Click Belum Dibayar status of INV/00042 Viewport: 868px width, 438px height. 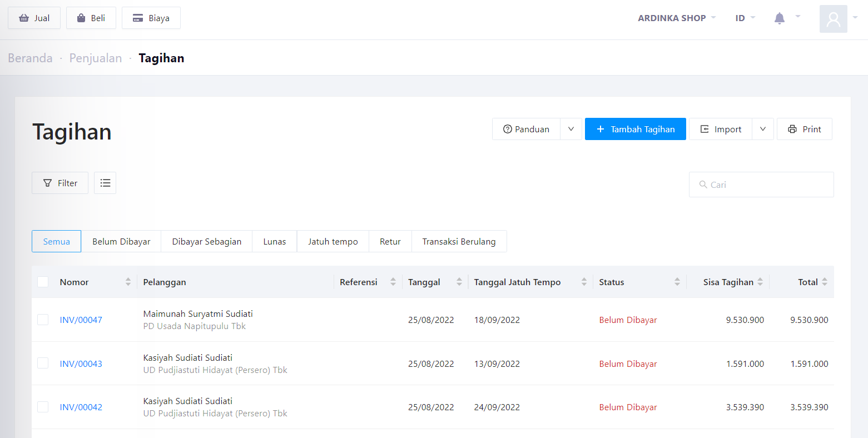(628, 407)
